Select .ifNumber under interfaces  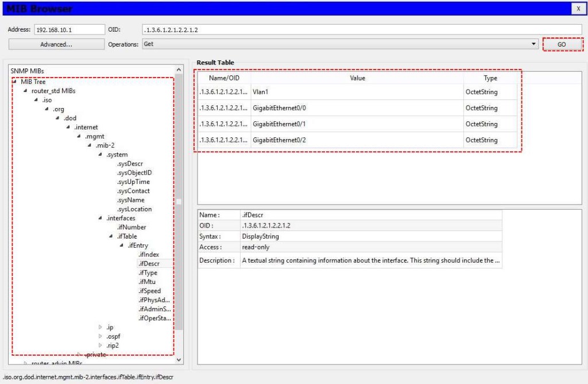[131, 227]
